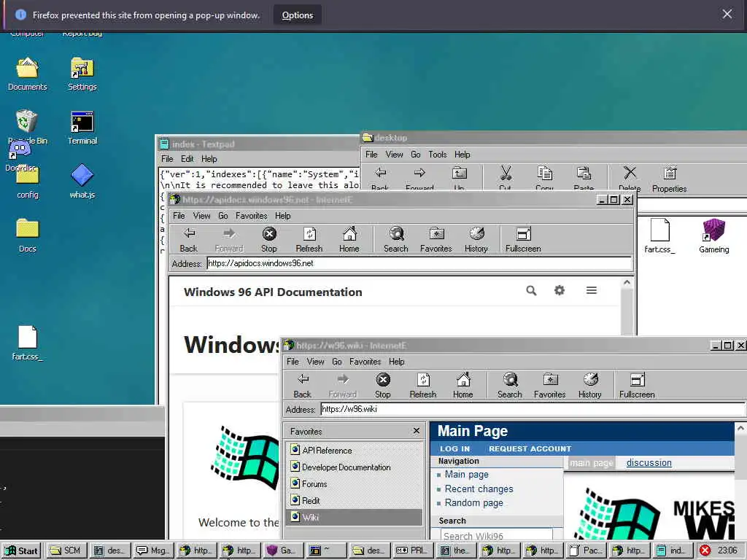Select the Gameing shortcut in the explorer window
This screenshot has height=560, width=747.
coord(713,236)
